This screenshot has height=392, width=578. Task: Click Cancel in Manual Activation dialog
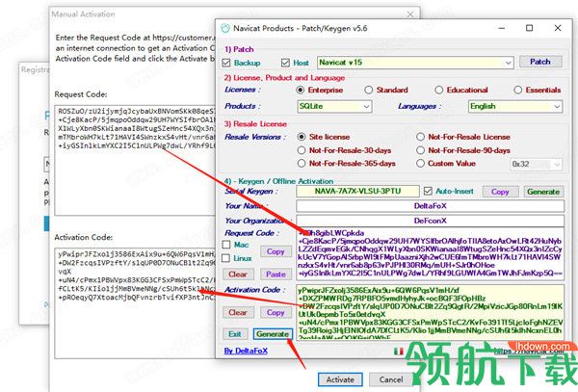[x=391, y=379]
